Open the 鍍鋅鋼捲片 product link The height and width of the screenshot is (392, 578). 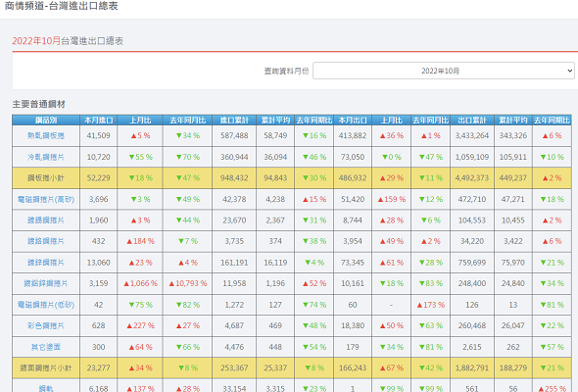click(x=46, y=263)
